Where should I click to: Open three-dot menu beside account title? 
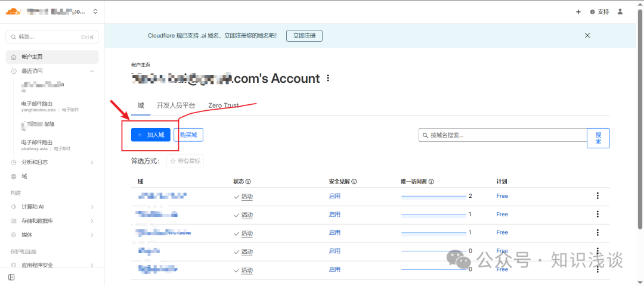[x=327, y=79]
